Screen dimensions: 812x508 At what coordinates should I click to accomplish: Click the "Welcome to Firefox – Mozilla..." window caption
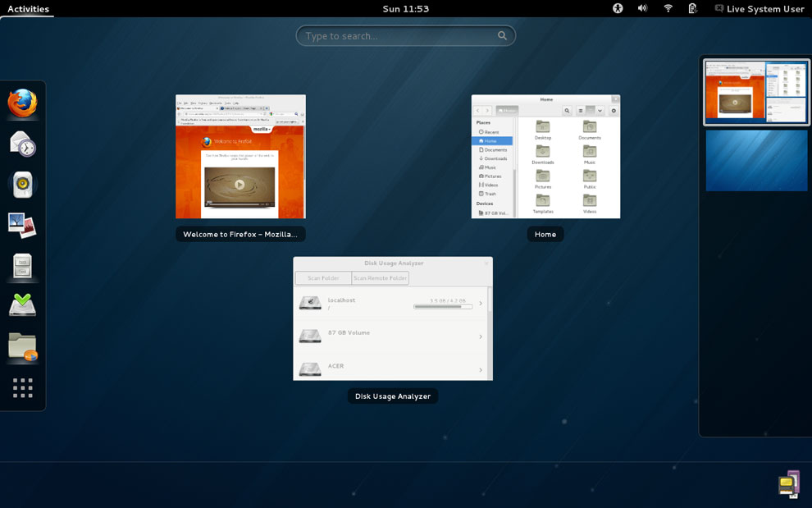pyautogui.click(x=240, y=234)
